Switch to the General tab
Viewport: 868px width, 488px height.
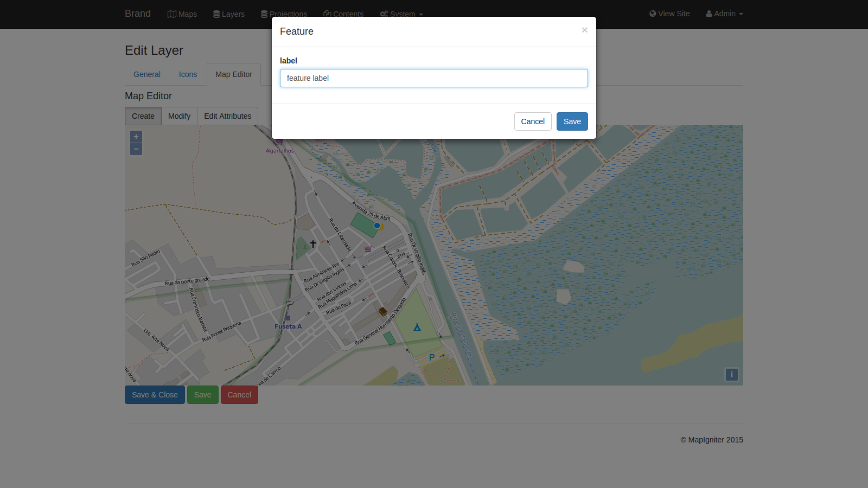(146, 74)
